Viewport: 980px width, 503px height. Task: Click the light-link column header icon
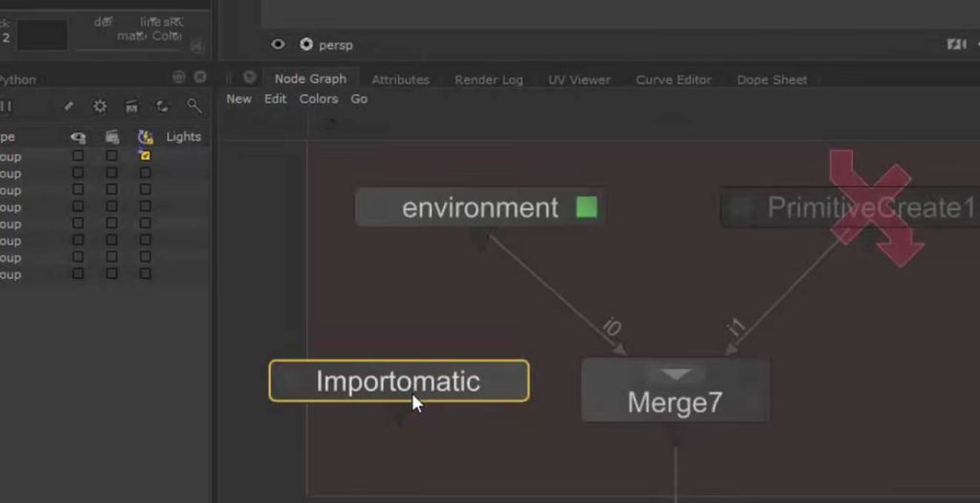[x=145, y=137]
